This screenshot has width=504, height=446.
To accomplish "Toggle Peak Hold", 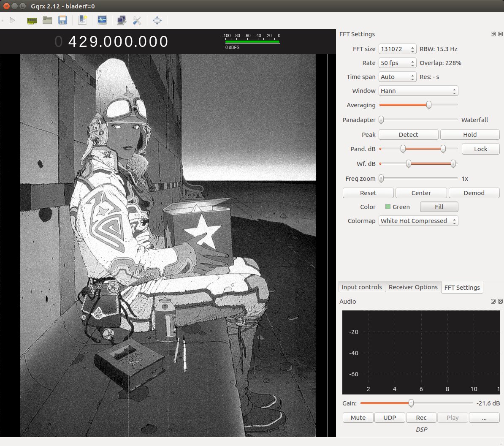I will (x=470, y=134).
